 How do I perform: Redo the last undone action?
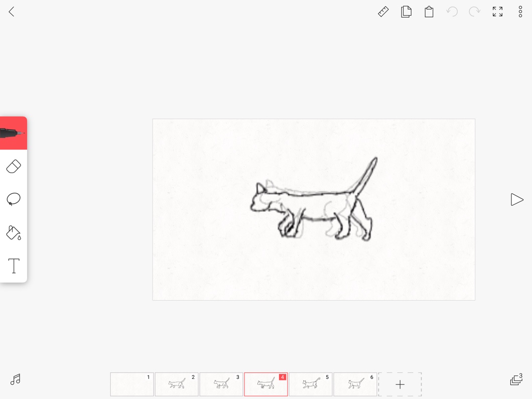(474, 12)
